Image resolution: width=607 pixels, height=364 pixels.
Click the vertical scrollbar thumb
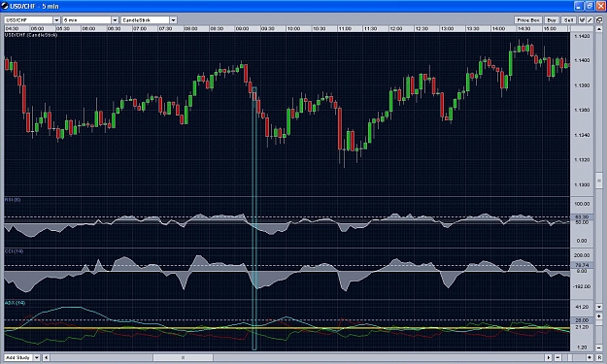point(599,181)
